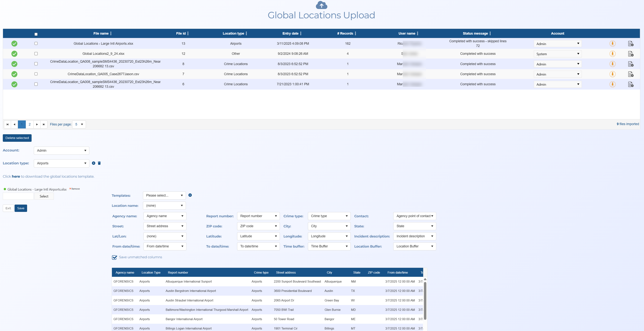Click Delete selected button

[17, 138]
